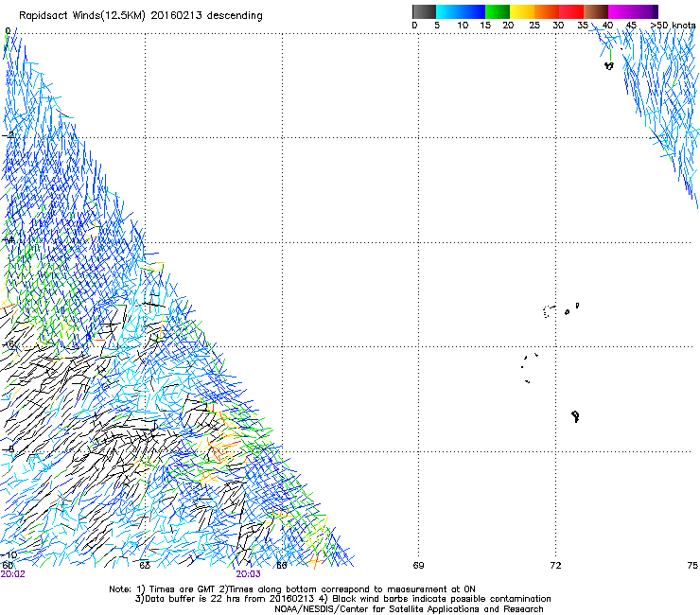Click the 'Data buffer is 22 hrs' note line
Viewport: 700px width, 615px height.
pos(342,599)
